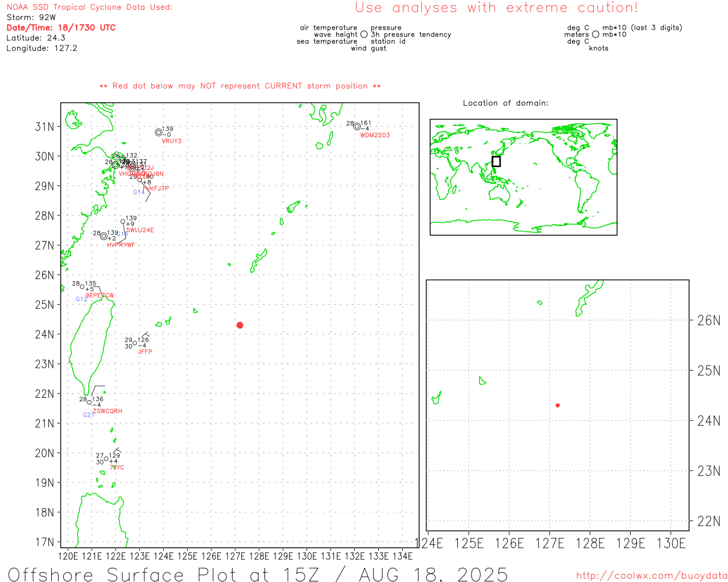Click station ID FVKFJ7P label

pos(156,188)
